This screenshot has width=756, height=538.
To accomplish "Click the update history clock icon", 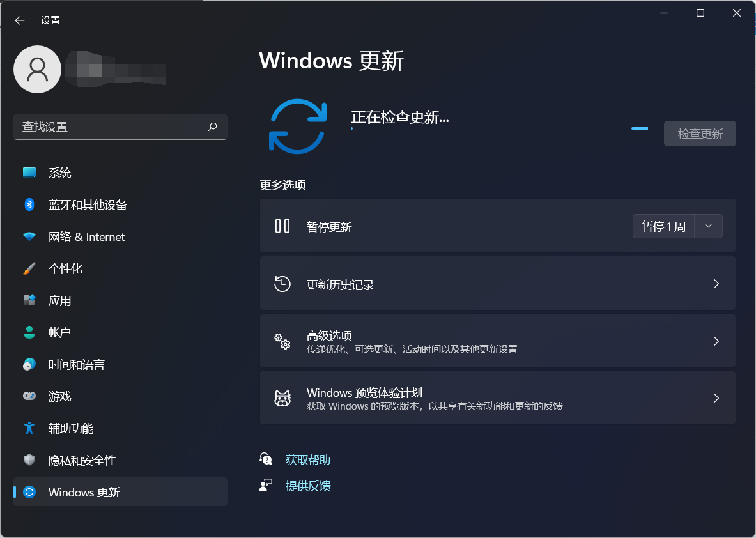I will coord(282,283).
